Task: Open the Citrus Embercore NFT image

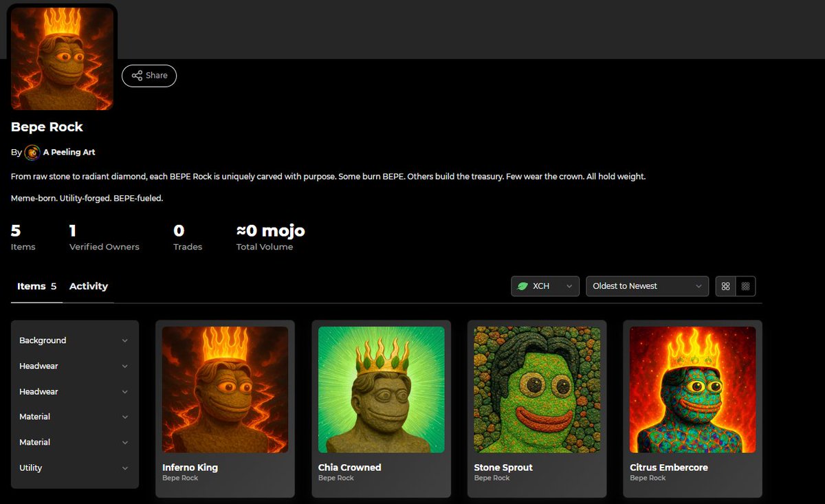Action: 693,389
